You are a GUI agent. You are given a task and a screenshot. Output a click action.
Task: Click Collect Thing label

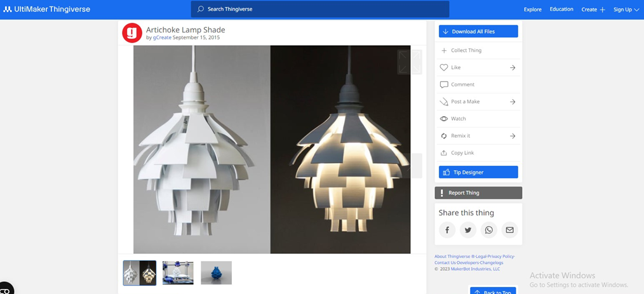[466, 51]
